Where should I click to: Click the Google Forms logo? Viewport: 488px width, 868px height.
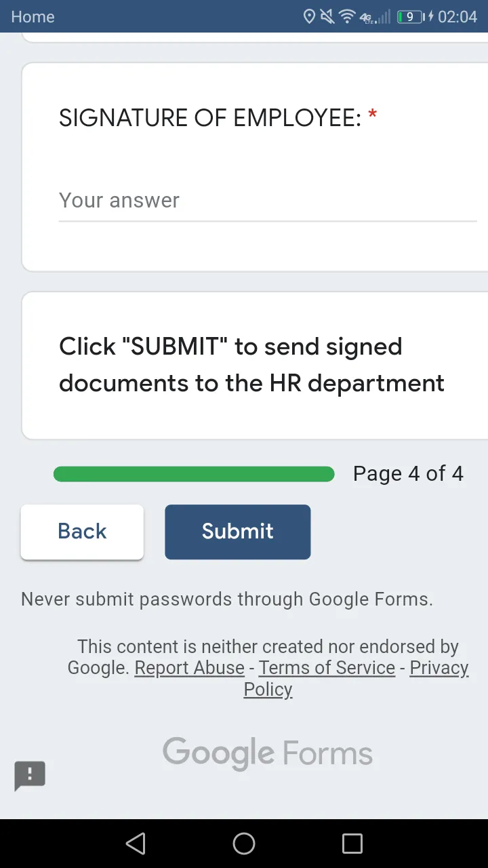pyautogui.click(x=268, y=753)
